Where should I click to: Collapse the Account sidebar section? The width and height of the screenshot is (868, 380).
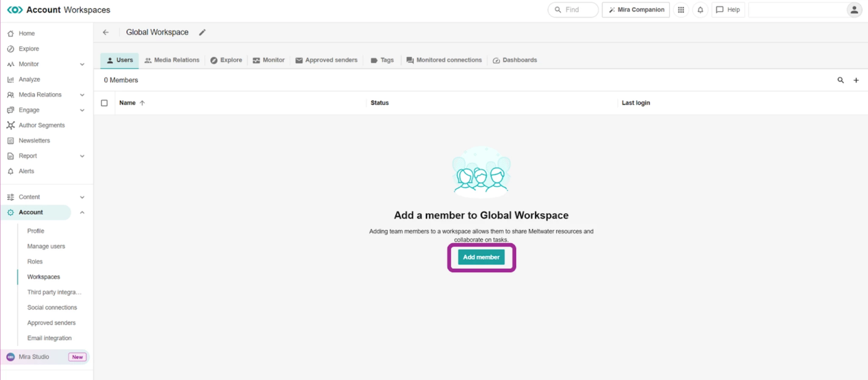(82, 212)
